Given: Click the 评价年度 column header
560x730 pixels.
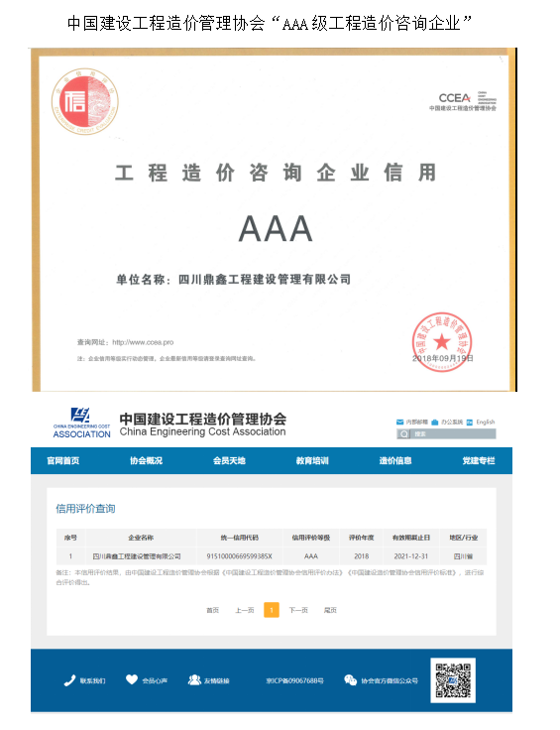Looking at the screenshot, I should [x=362, y=538].
